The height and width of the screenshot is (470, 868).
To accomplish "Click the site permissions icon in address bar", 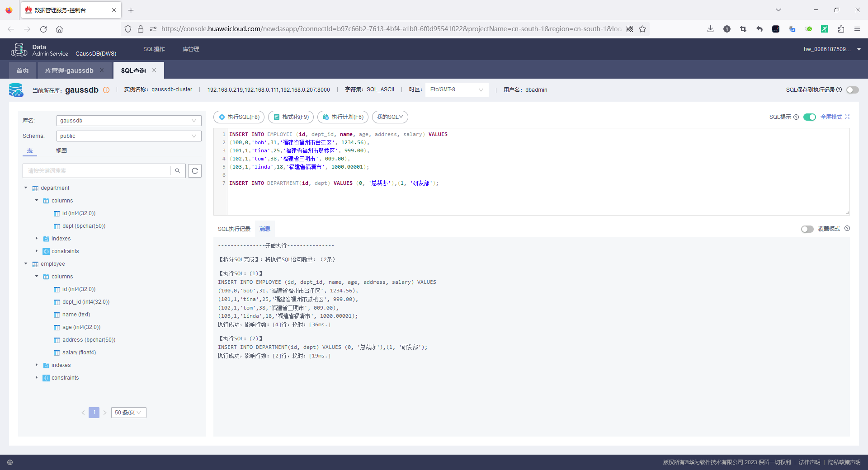I will click(153, 29).
